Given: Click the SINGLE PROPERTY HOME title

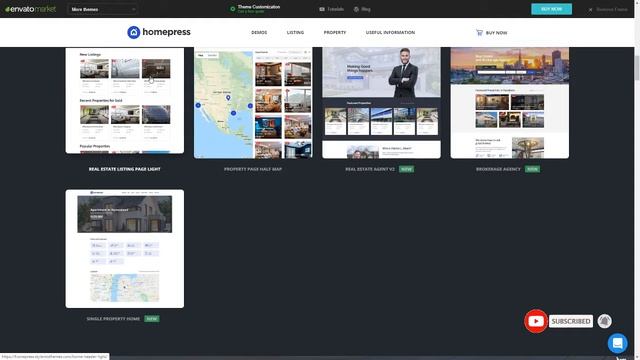Looking at the screenshot, I should coord(113,319).
